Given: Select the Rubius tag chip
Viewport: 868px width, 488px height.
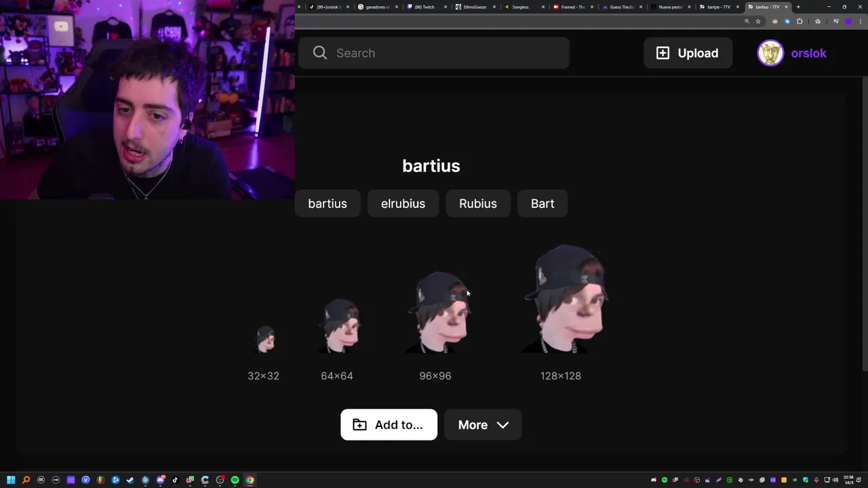Looking at the screenshot, I should [478, 203].
